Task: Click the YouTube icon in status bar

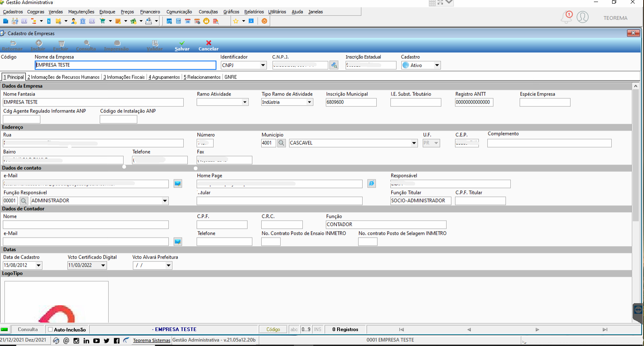Action: (x=96, y=341)
